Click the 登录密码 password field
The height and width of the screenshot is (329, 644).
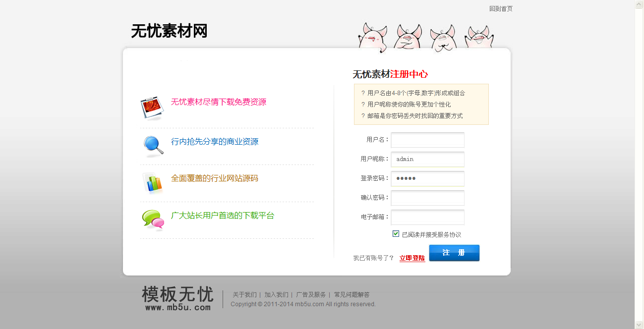click(427, 178)
